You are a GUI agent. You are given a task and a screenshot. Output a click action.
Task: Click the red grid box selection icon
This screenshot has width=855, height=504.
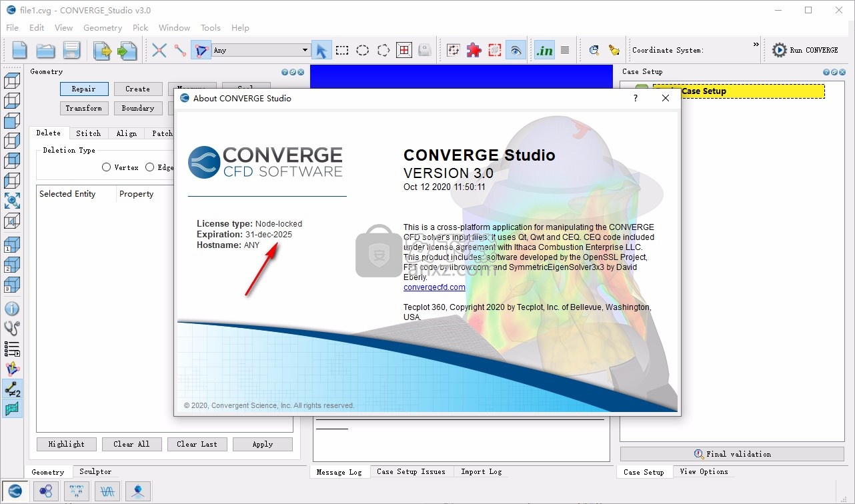click(404, 50)
